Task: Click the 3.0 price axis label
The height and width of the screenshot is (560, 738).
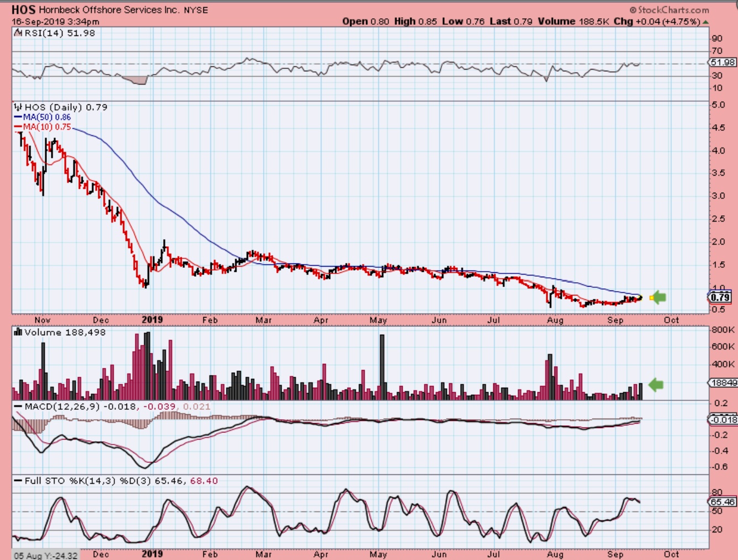Action: point(719,196)
